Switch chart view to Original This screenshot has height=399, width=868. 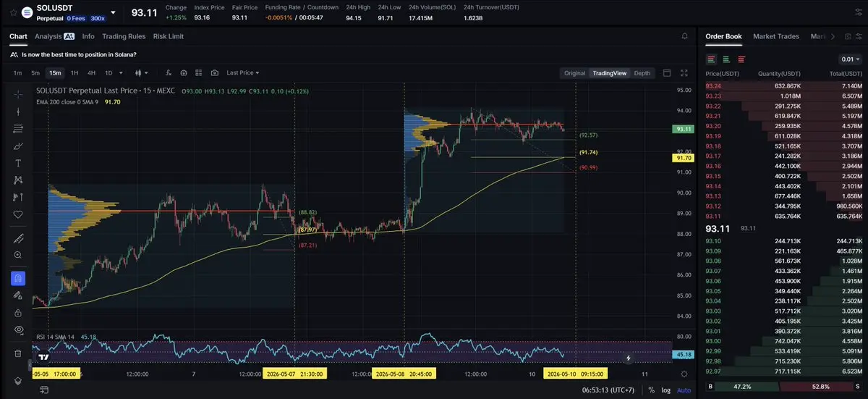click(x=575, y=73)
